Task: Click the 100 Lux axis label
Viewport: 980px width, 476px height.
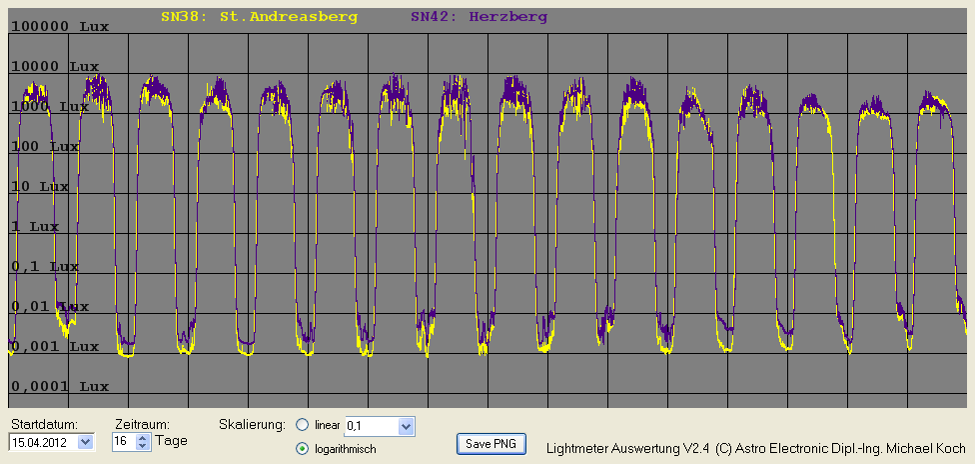Action: pos(45,147)
